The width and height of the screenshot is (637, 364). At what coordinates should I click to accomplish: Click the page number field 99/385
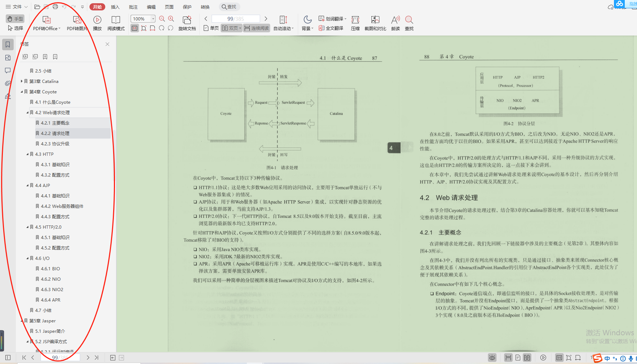[x=236, y=19]
